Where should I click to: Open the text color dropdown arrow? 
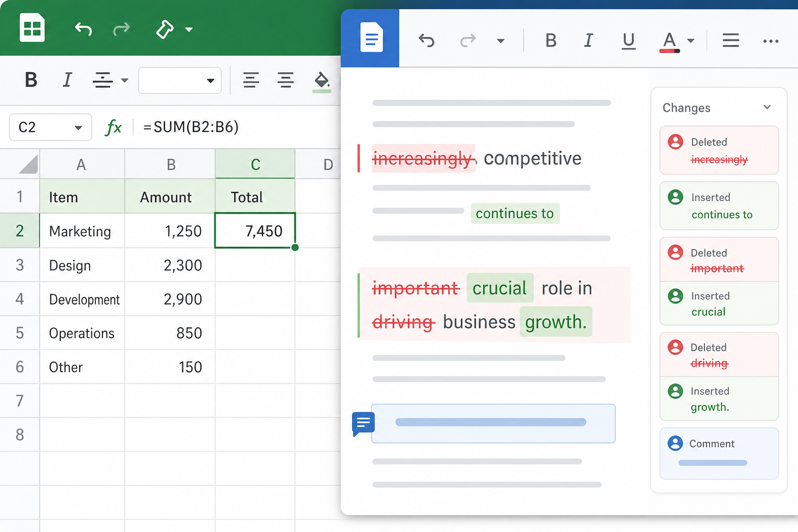pyautogui.click(x=691, y=41)
